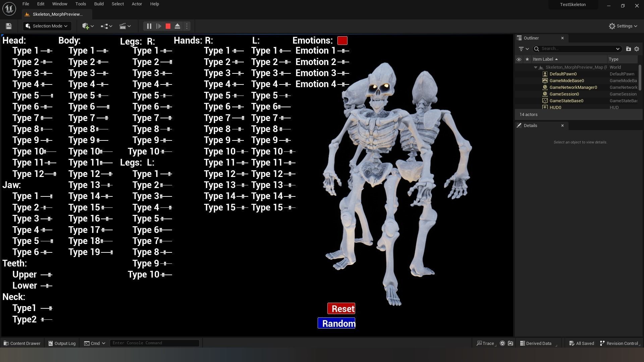This screenshot has width=644, height=362.
Task: Click the Emotion 1 slider
Action: [x=343, y=51]
